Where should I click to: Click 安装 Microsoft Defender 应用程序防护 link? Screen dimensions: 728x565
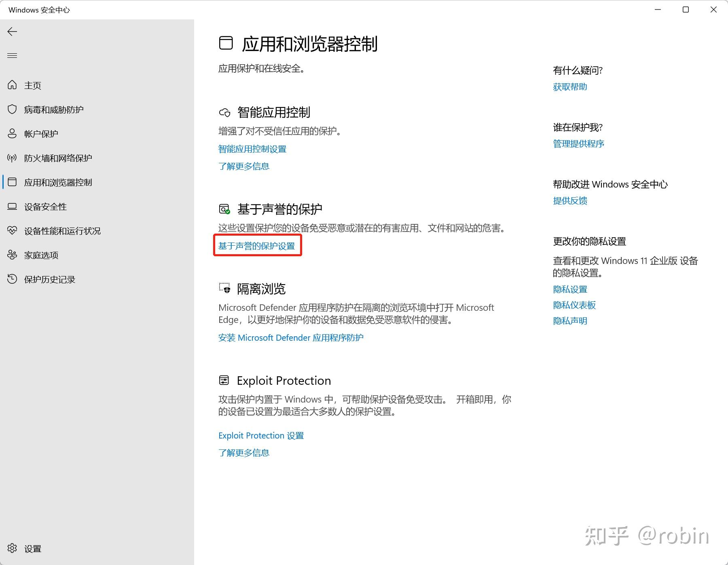click(291, 337)
